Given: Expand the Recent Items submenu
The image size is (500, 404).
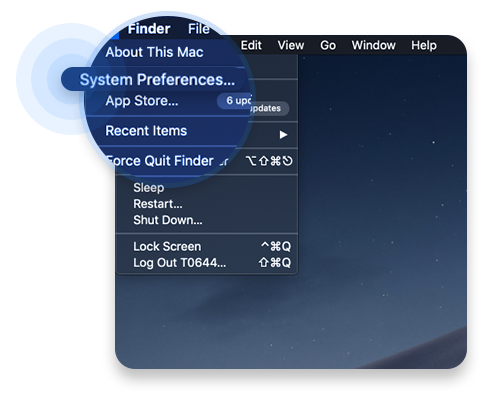Looking at the screenshot, I should [146, 131].
